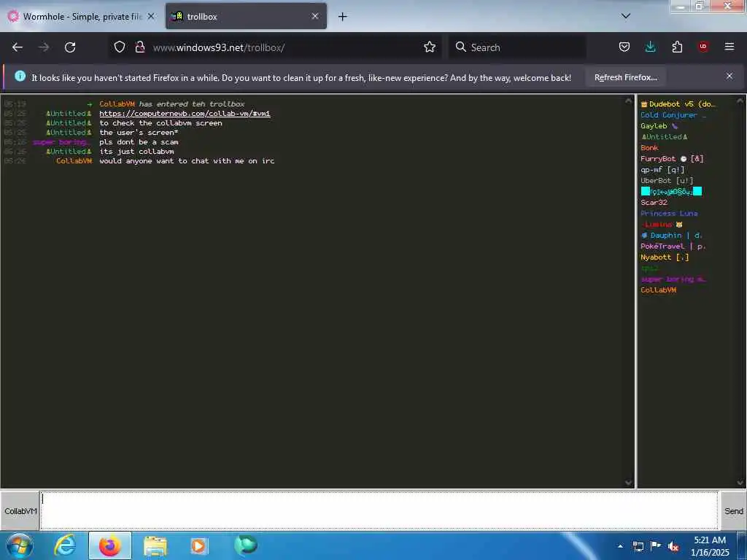This screenshot has width=747, height=560.
Task: Open the Action Center flag icon
Action: pyautogui.click(x=656, y=546)
